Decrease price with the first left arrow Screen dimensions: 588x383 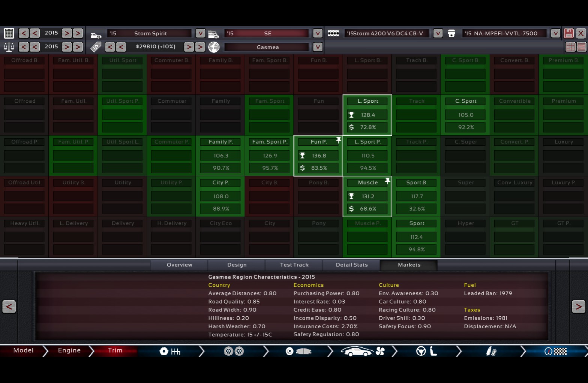[110, 47]
